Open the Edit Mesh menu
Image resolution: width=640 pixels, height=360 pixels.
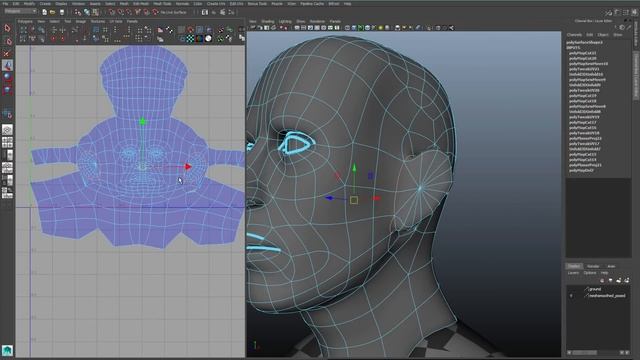click(141, 4)
